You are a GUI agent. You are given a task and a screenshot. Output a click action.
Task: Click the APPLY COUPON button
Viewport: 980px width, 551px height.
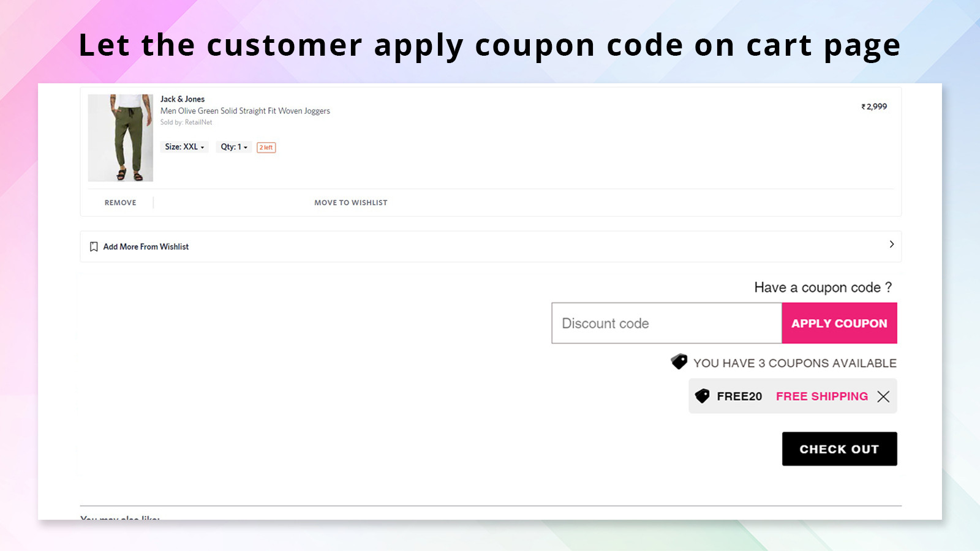tap(839, 323)
